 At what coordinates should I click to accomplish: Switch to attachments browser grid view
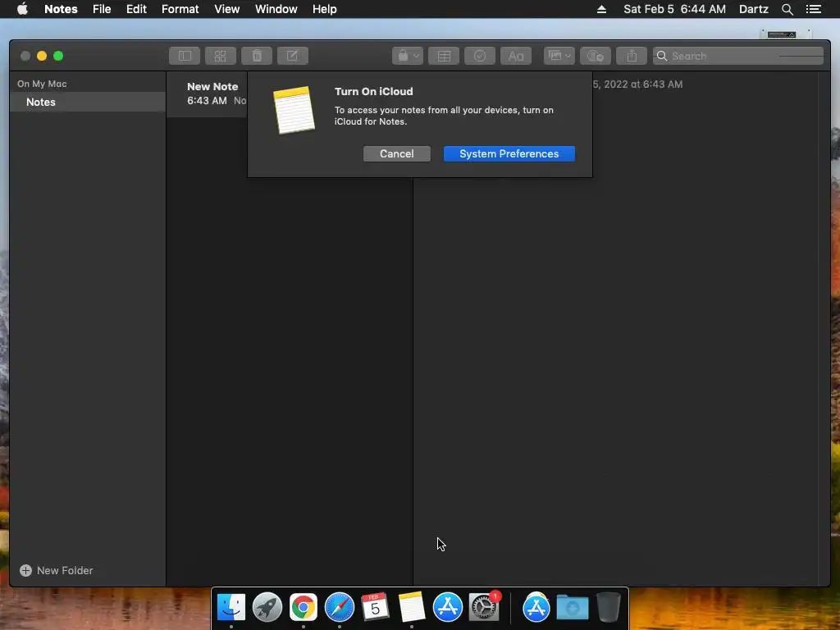click(220, 56)
